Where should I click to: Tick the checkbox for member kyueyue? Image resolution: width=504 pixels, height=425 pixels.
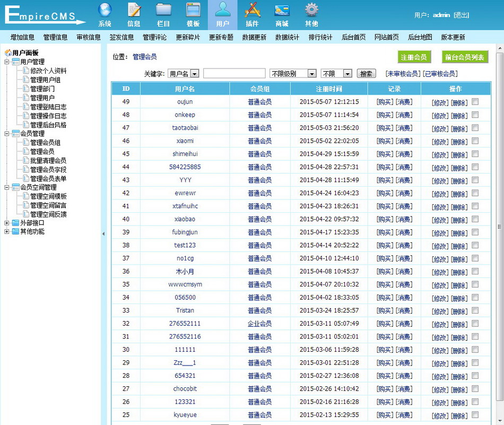tap(475, 415)
